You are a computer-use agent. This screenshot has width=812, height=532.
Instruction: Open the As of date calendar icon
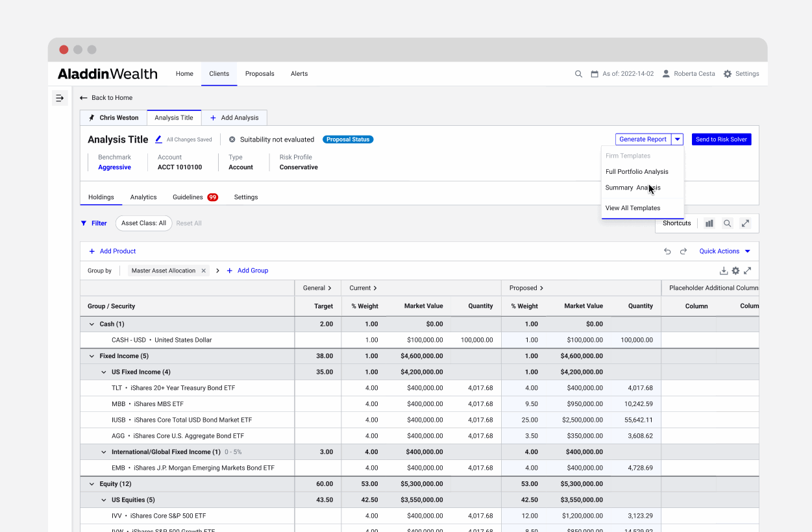[x=595, y=74]
